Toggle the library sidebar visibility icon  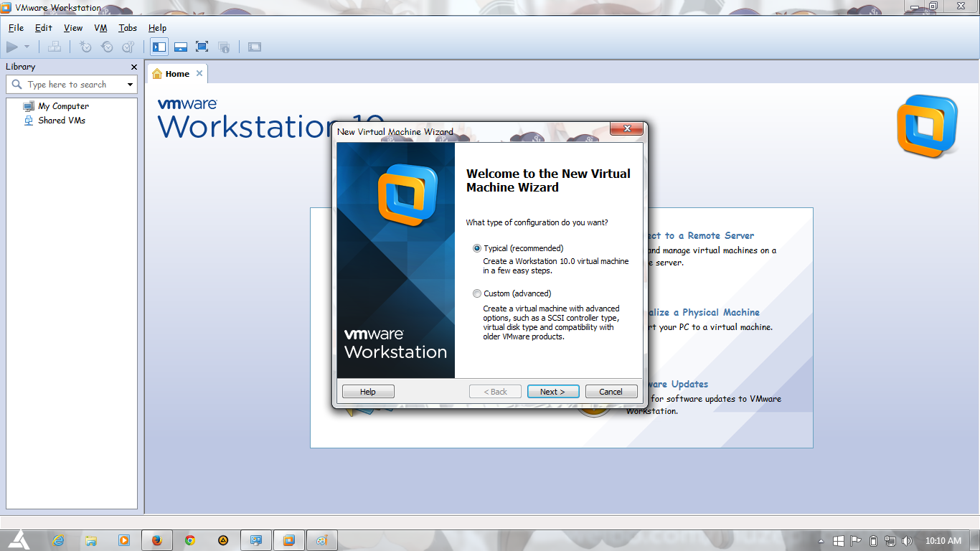[159, 47]
